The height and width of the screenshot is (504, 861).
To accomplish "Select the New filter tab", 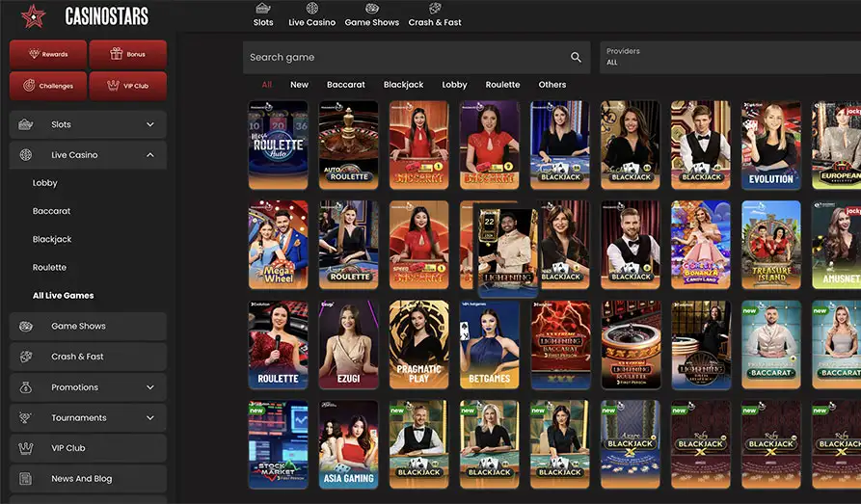I will click(x=299, y=85).
